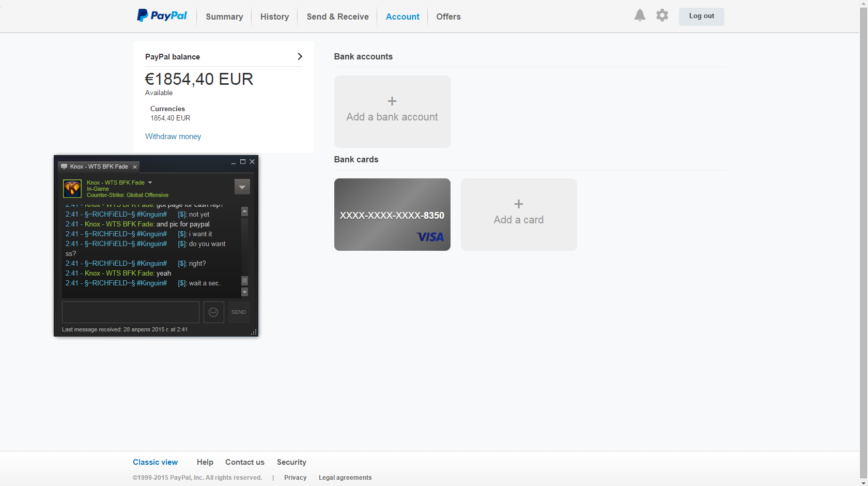The width and height of the screenshot is (868, 486).
Task: Click the chat scrollbar up arrow
Action: 245,211
